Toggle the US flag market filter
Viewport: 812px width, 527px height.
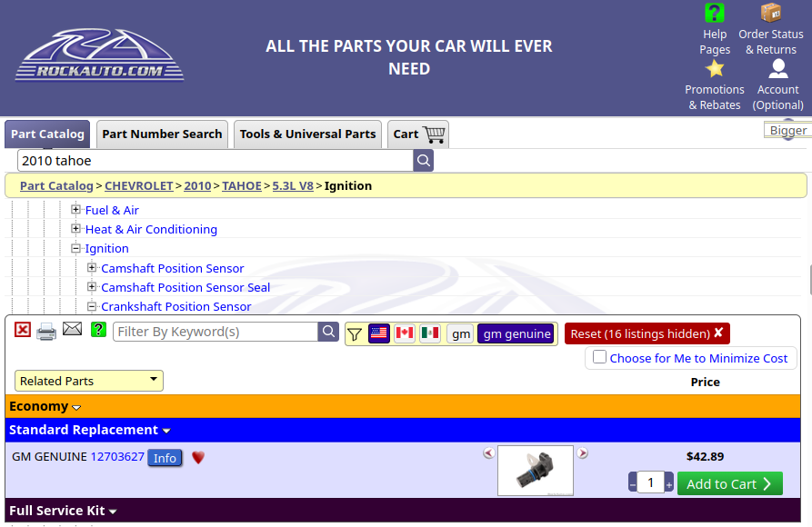point(379,333)
